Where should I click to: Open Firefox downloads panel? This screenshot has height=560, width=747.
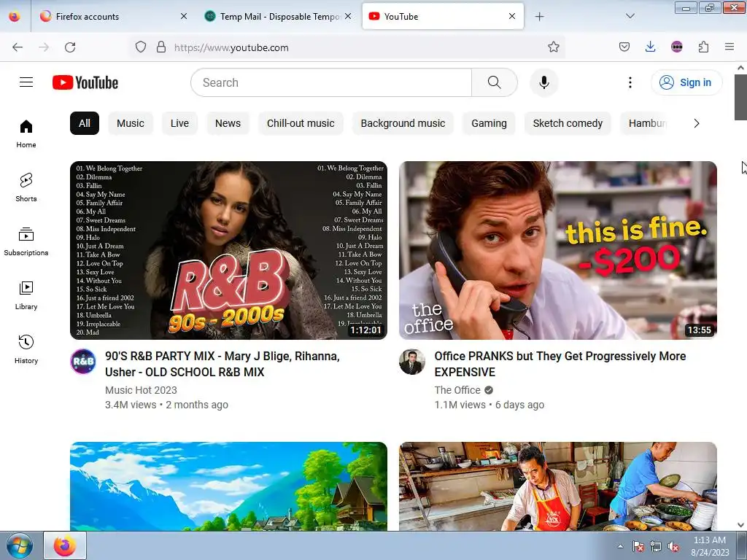tap(650, 47)
